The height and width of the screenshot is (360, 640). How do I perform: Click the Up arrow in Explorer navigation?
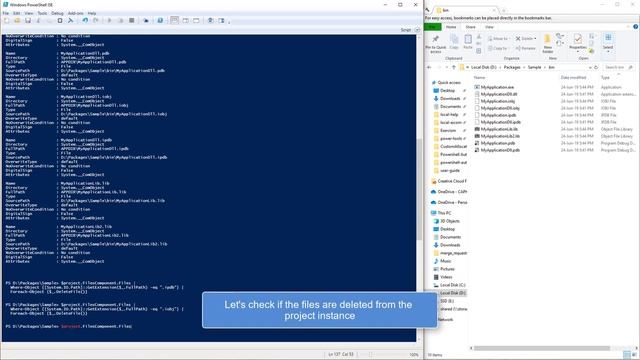pyautogui.click(x=453, y=67)
